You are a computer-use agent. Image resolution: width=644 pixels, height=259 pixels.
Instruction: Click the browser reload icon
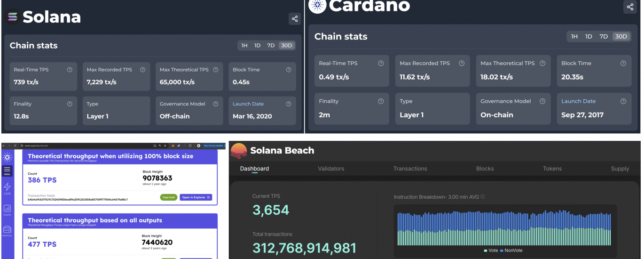[x=15, y=146]
